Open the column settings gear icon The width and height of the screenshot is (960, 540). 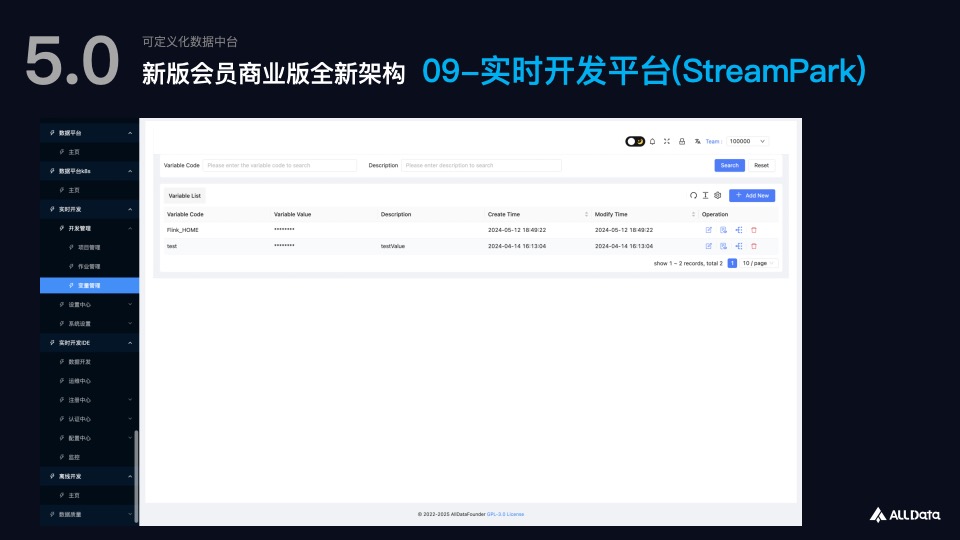coord(718,195)
